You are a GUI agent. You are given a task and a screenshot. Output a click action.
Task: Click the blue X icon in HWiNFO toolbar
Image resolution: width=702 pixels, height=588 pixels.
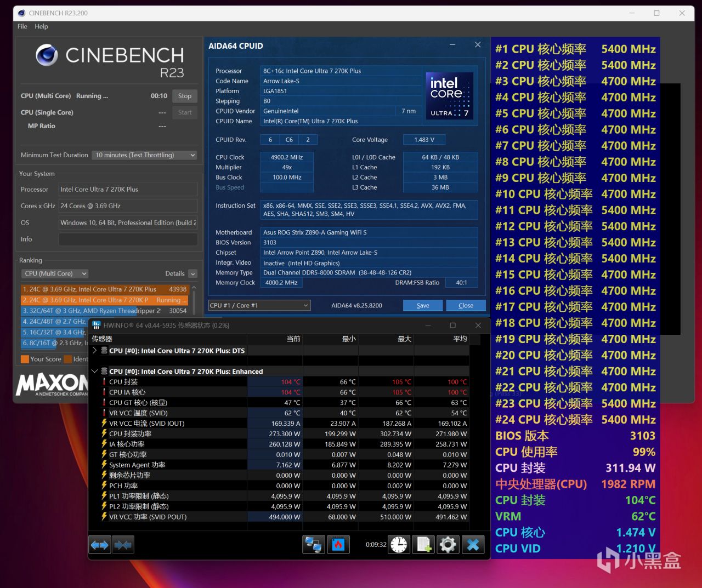pos(473,545)
